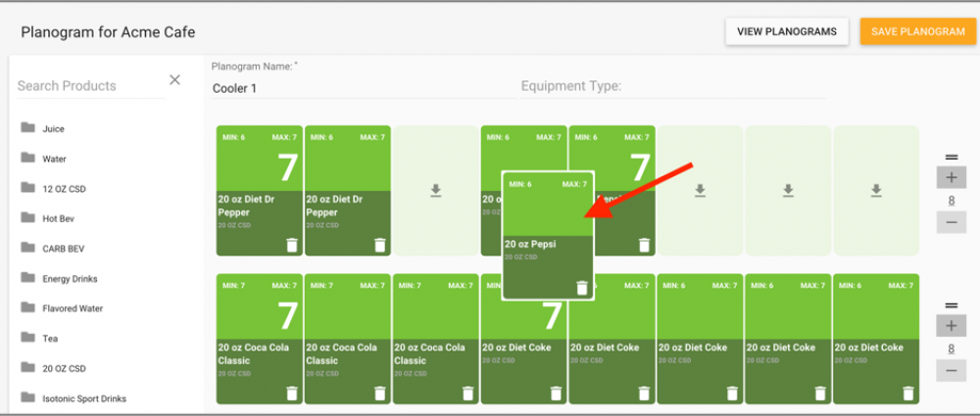Delete Coca Cola Classic card showing 7
The width and height of the screenshot is (980, 416).
tap(292, 393)
